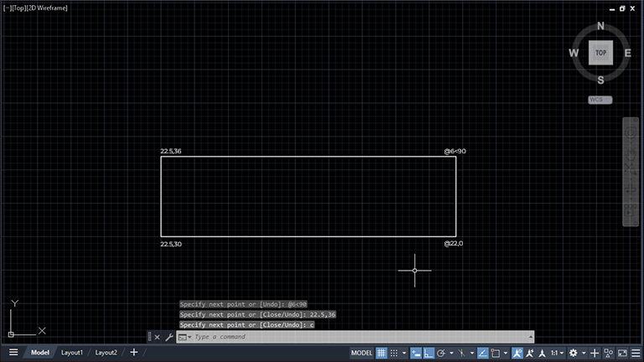Toggle dynamic input in status bar
Image resolution: width=644 pixels, height=362 pixels.
[x=416, y=353]
